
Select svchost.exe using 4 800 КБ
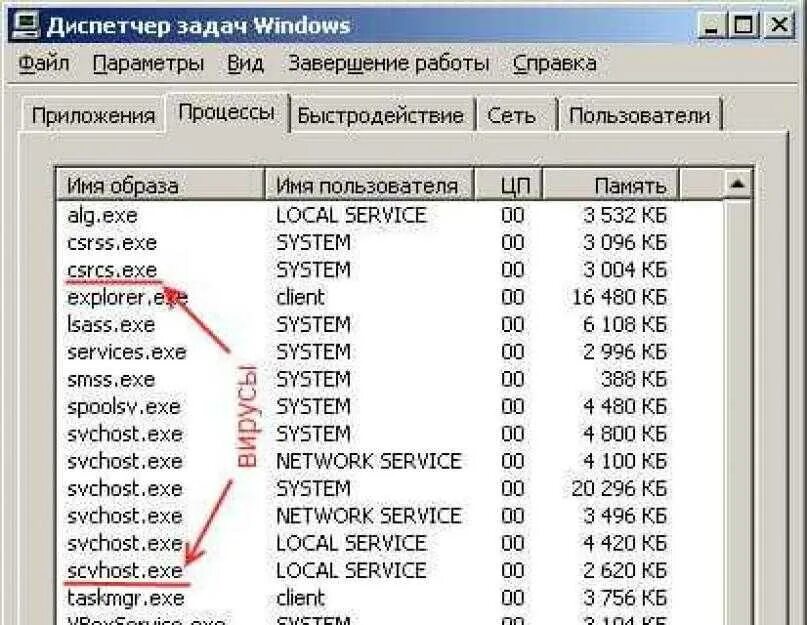125,434
